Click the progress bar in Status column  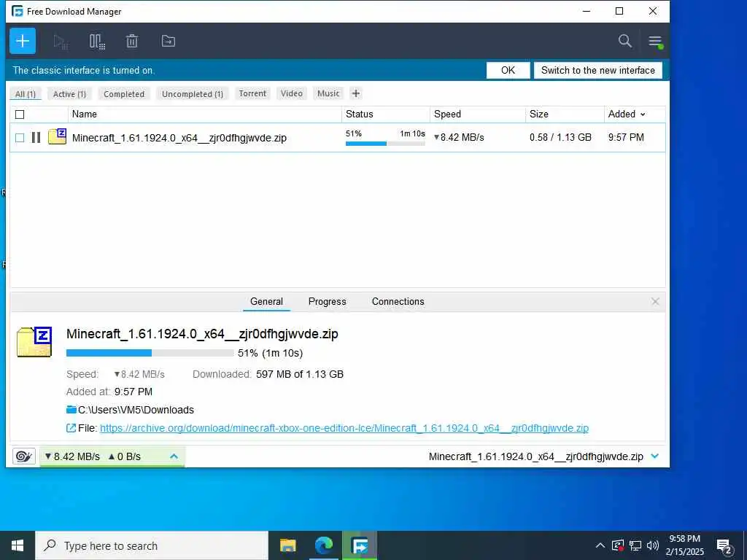click(x=385, y=144)
